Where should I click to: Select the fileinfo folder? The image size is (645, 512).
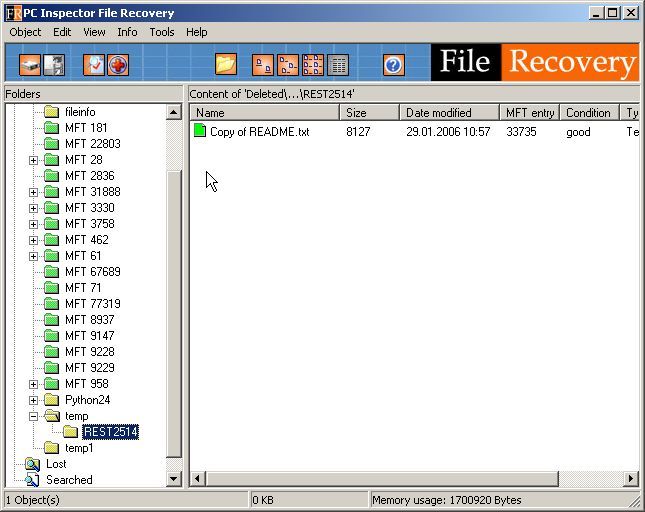pyautogui.click(x=80, y=112)
